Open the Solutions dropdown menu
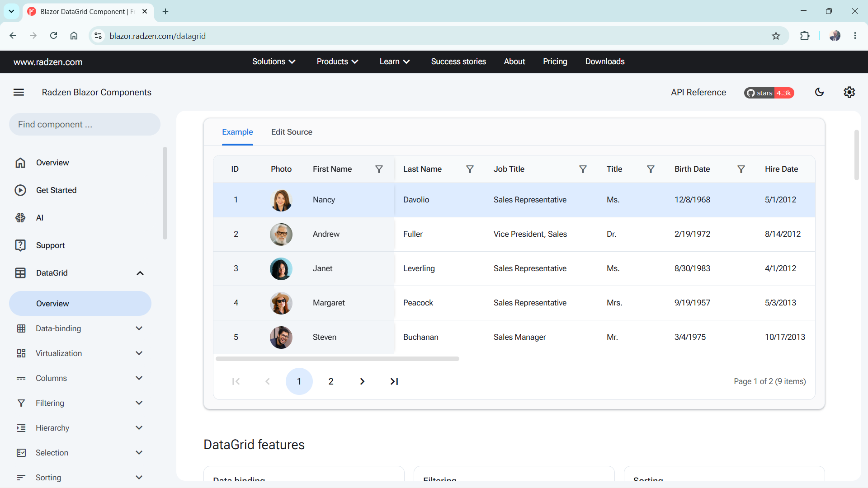868x488 pixels. pyautogui.click(x=274, y=61)
